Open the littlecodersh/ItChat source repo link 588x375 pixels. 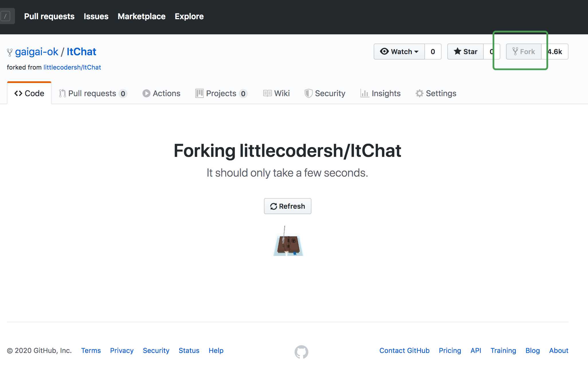72,67
